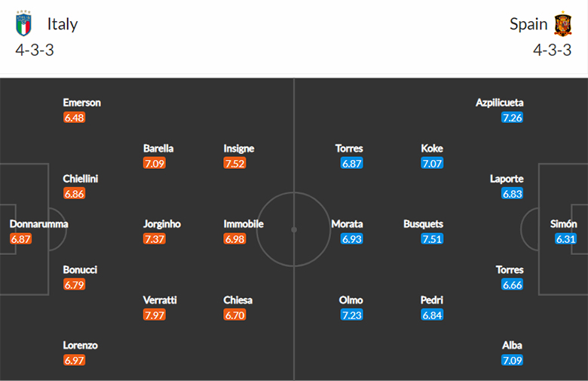Select Donnarumma's 6.87 rating badge

(x=20, y=239)
